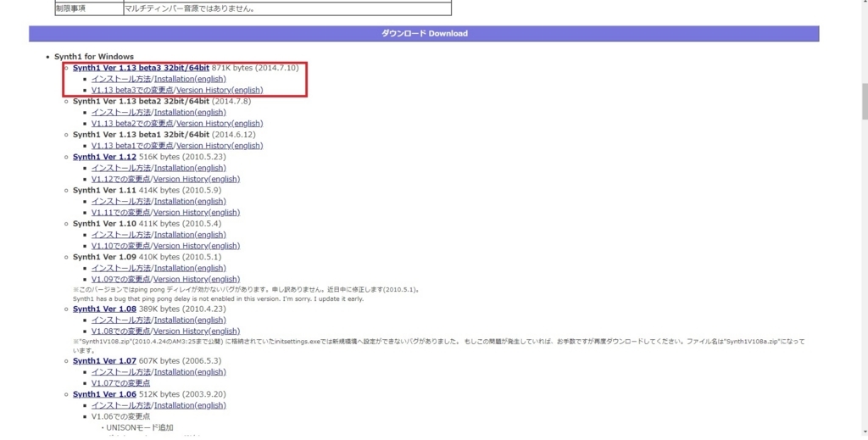Click the Synth1 Ver 1.10 title text

pyautogui.click(x=104, y=224)
